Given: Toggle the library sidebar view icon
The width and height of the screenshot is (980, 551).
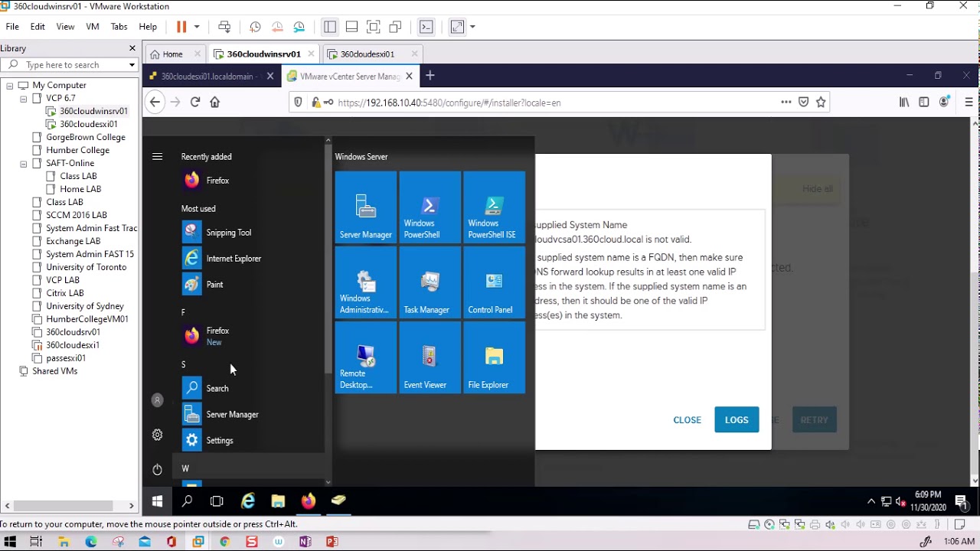Looking at the screenshot, I should pos(330,27).
